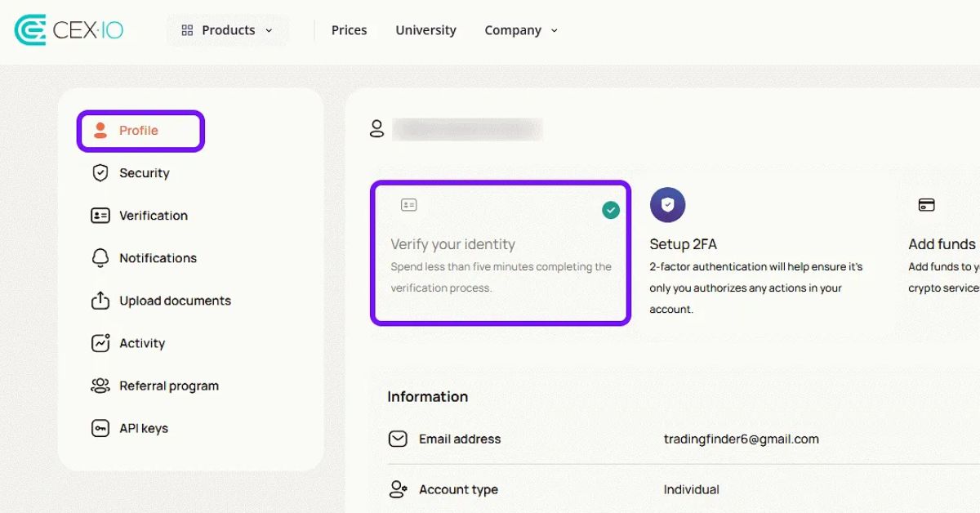Click the Upload documents arrow icon

click(x=100, y=301)
